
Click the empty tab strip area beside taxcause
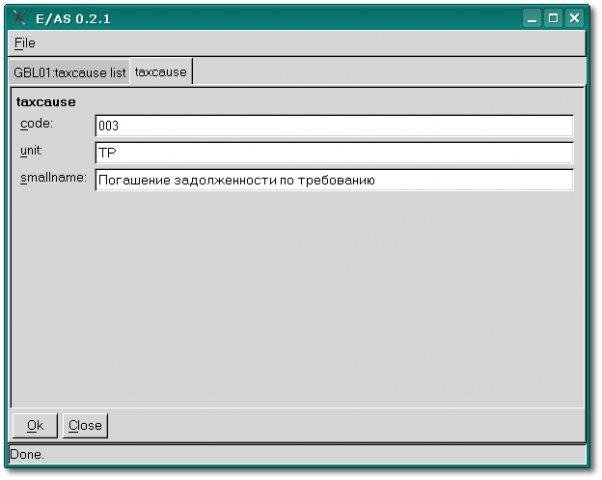point(389,72)
